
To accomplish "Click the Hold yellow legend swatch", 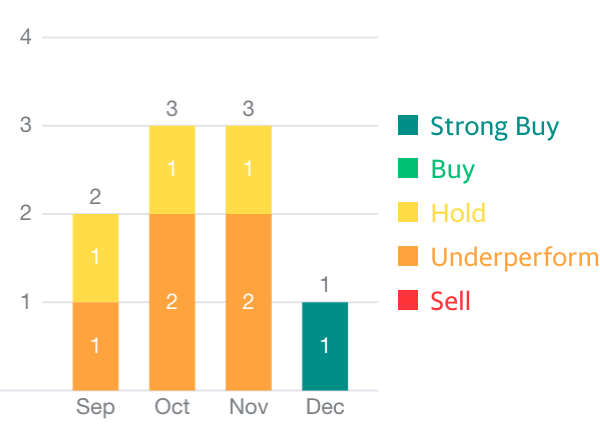I will [x=408, y=212].
